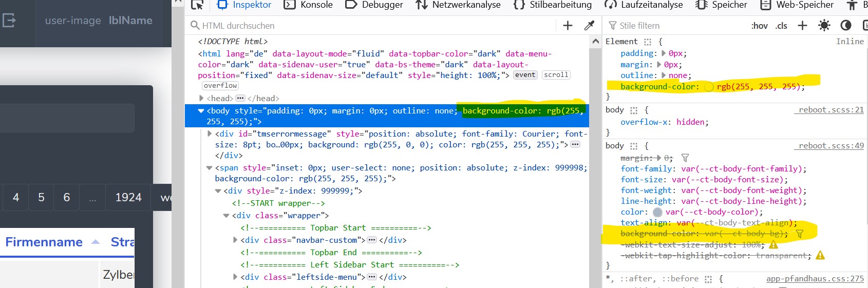Activate the element picker tool

point(197,5)
